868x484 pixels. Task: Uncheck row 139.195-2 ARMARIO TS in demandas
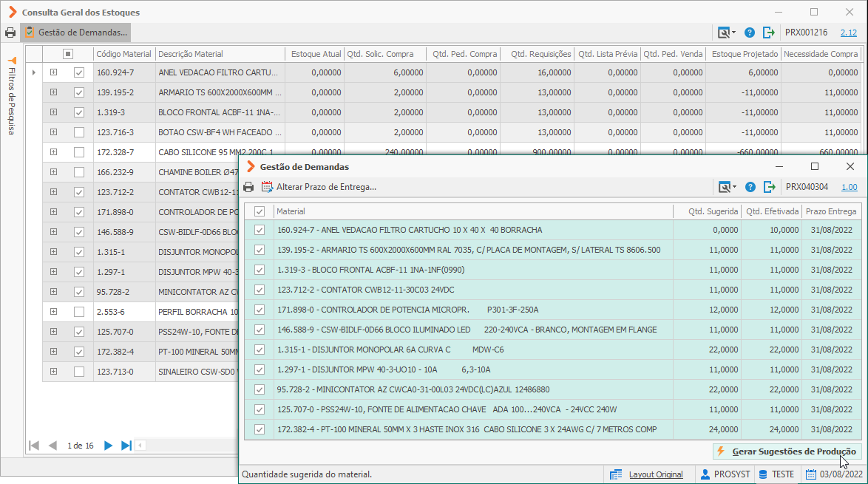[x=259, y=250]
